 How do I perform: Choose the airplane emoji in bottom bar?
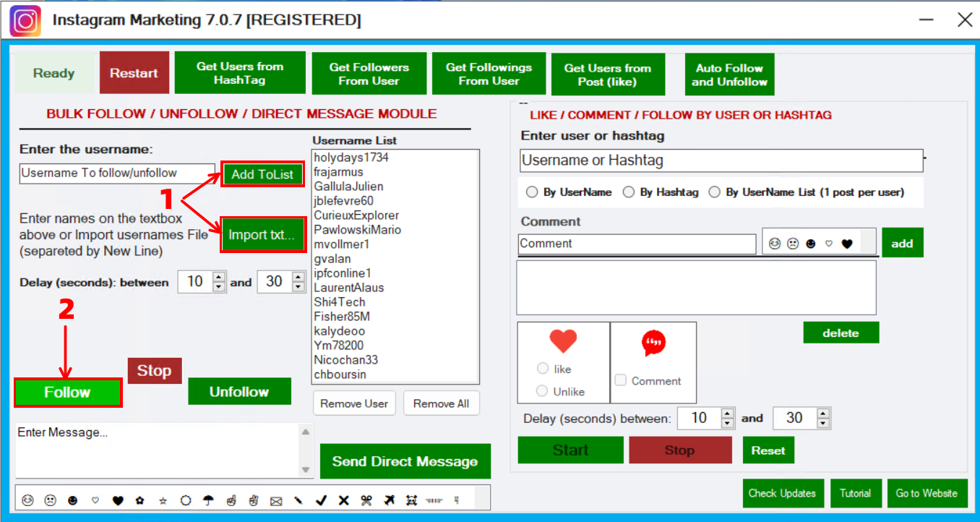coord(390,500)
